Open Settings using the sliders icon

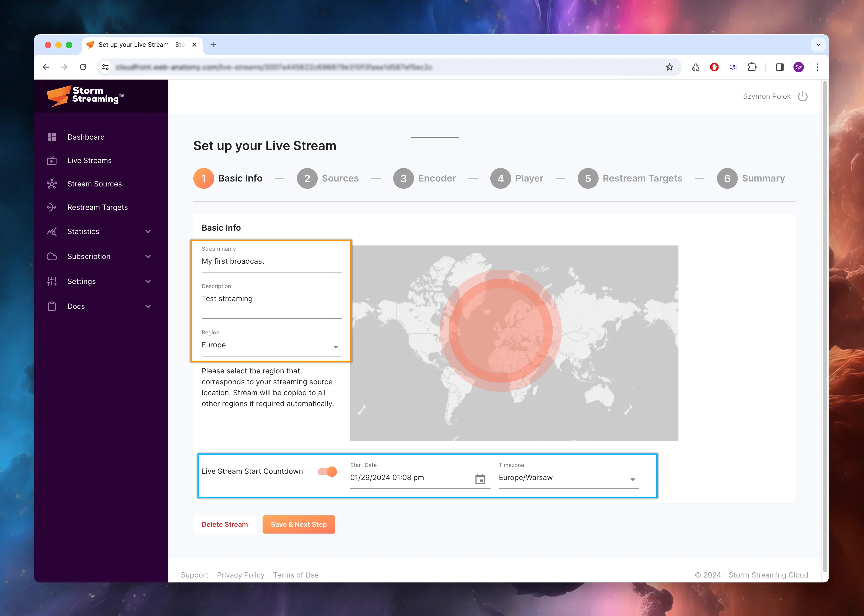click(x=52, y=281)
